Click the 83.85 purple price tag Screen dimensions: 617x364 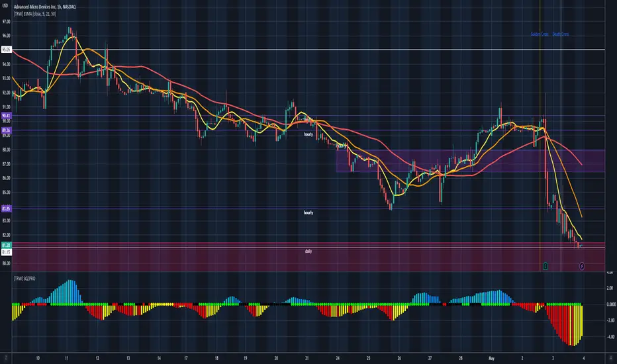[6, 208]
